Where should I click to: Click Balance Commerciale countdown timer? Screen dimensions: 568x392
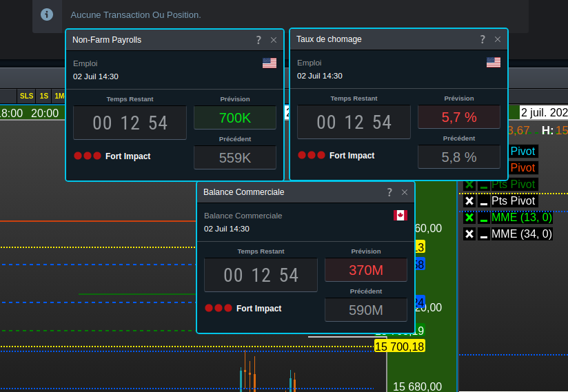261,275
